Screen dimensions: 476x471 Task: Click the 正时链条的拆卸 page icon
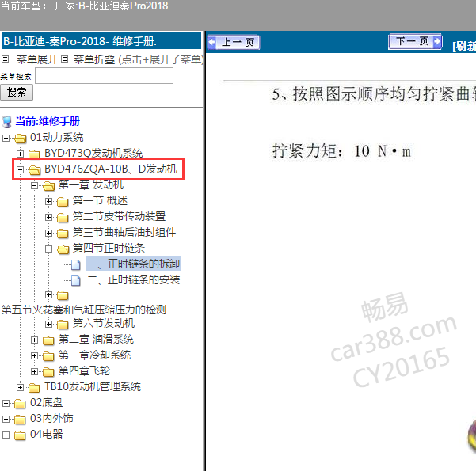tap(76, 265)
